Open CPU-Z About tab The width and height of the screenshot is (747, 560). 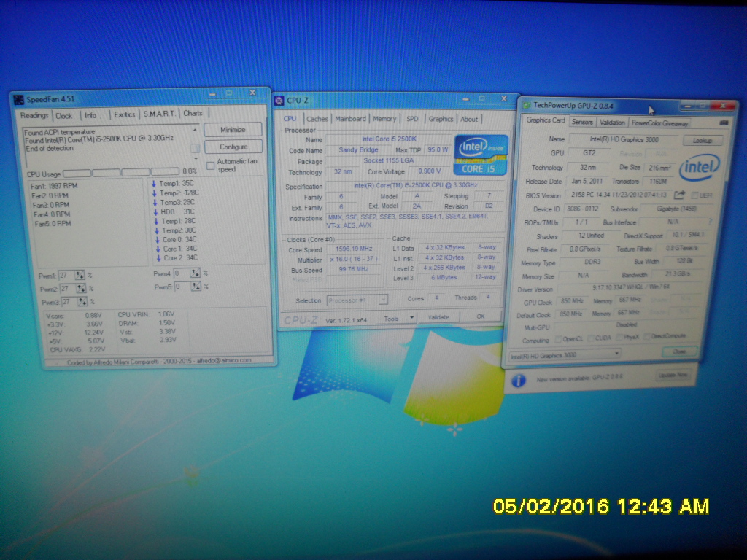coord(469,120)
